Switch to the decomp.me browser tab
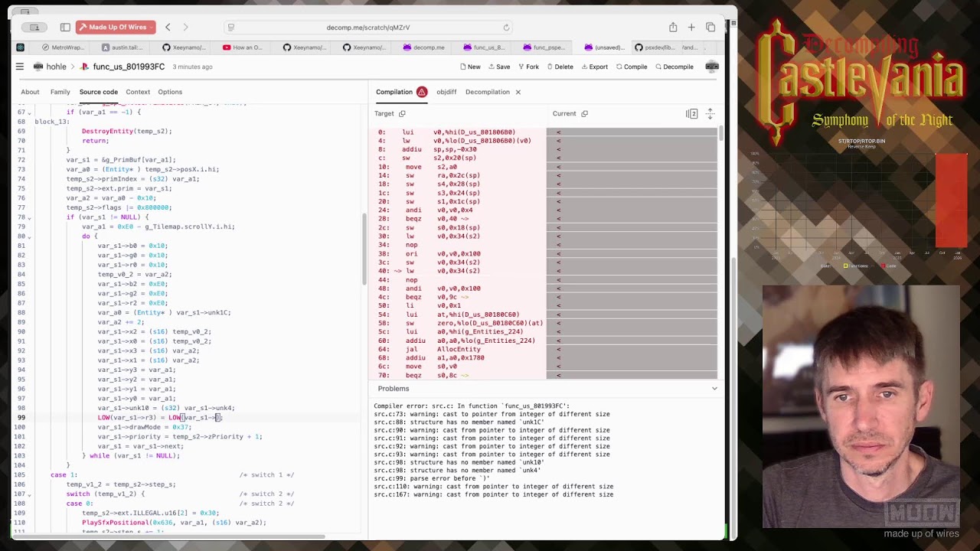Screen dimensions: 980x551 click(x=423, y=47)
